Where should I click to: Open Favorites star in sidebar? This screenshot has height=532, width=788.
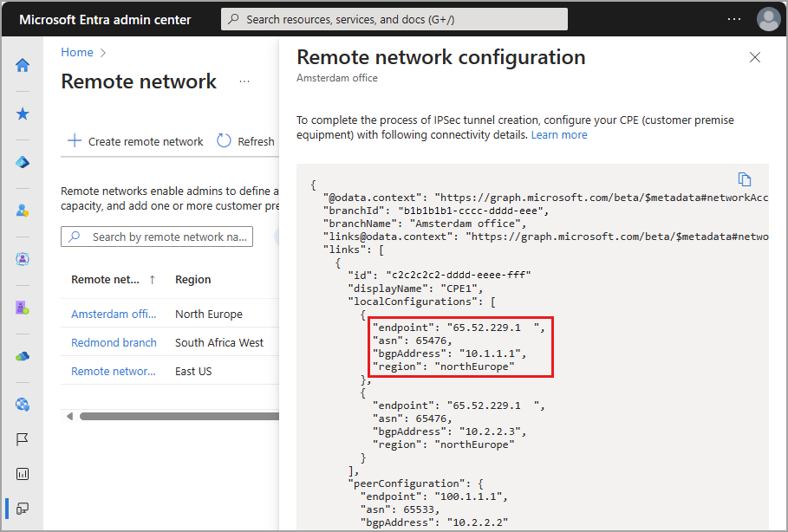23,114
